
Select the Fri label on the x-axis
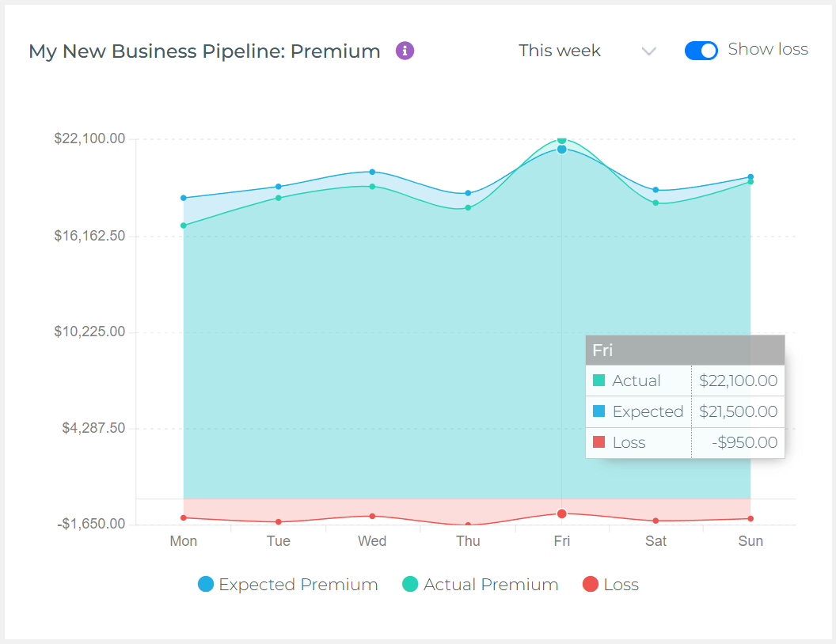[x=561, y=541]
